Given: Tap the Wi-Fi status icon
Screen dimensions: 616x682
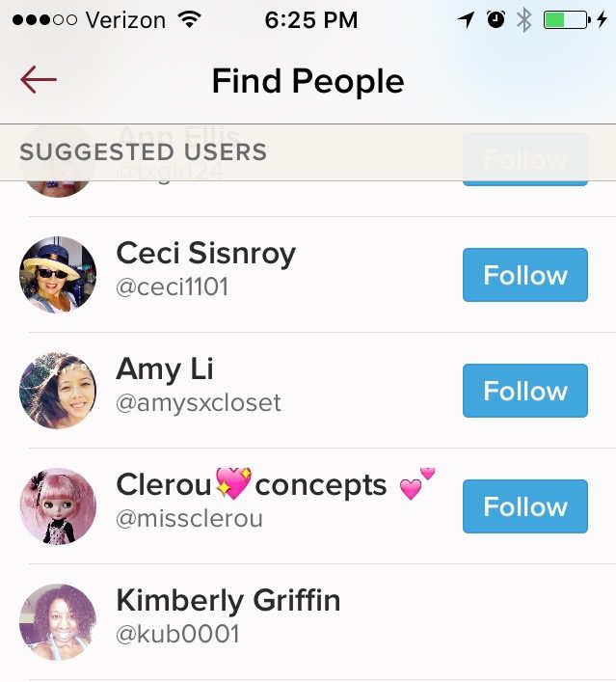Looking at the screenshot, I should pos(190,19).
